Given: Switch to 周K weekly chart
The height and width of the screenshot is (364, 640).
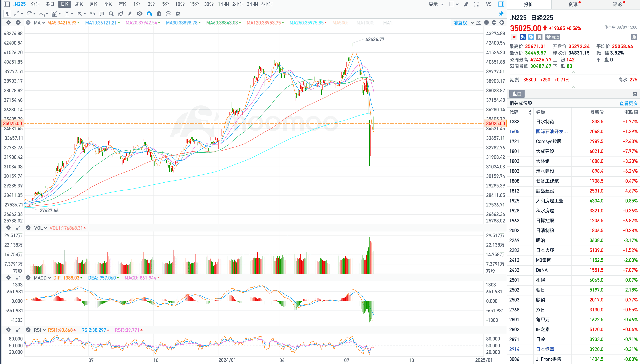Looking at the screenshot, I should coord(79,4).
